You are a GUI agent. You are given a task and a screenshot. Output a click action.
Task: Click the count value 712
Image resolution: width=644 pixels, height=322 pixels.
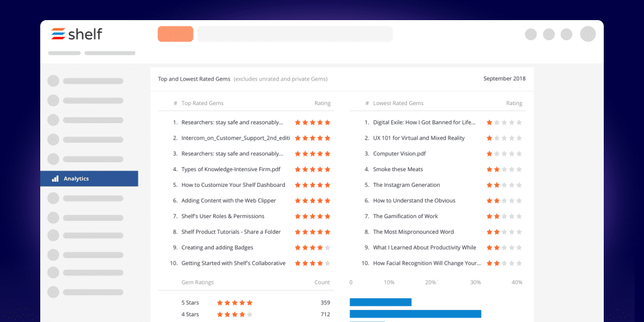click(x=325, y=314)
